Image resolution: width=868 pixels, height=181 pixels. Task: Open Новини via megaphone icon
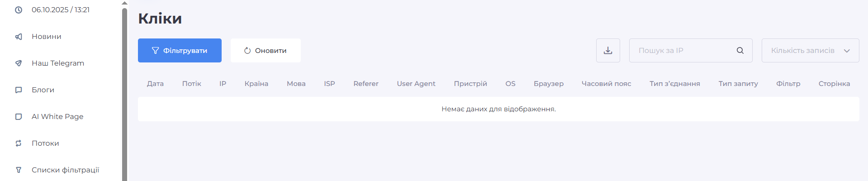(x=19, y=37)
